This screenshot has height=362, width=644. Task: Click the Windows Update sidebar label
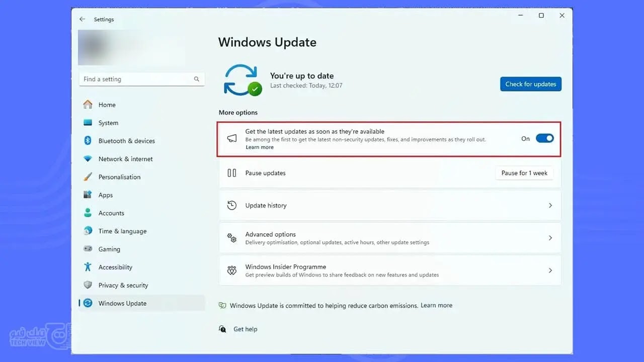[122, 304]
